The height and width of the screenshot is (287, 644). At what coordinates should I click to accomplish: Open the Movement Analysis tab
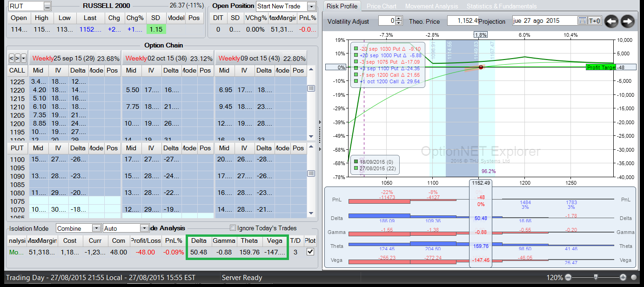pyautogui.click(x=431, y=6)
